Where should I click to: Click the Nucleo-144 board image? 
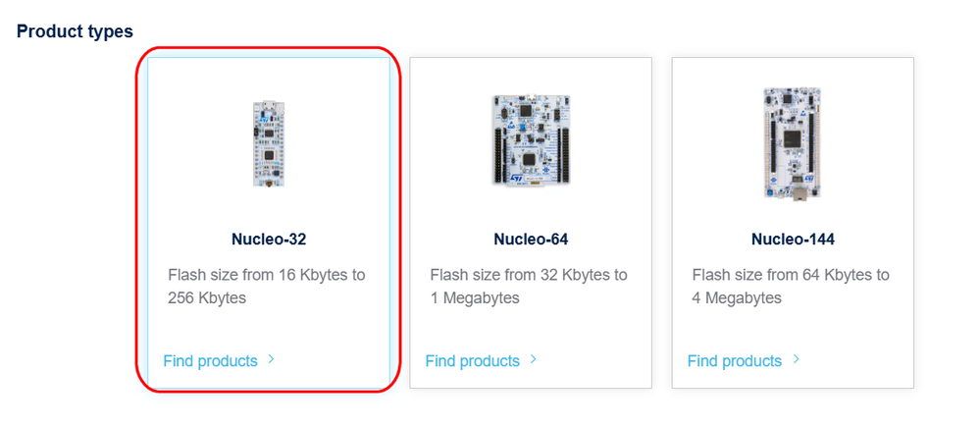pyautogui.click(x=792, y=143)
